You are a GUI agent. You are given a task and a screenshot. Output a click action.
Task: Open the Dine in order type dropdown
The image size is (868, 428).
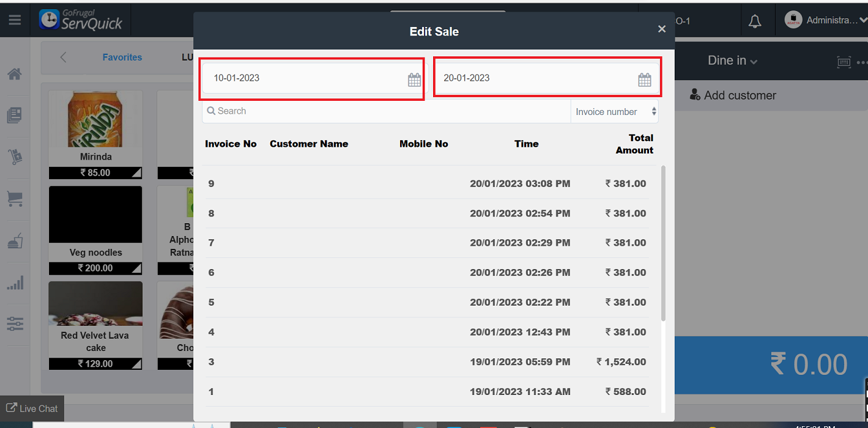[732, 61]
